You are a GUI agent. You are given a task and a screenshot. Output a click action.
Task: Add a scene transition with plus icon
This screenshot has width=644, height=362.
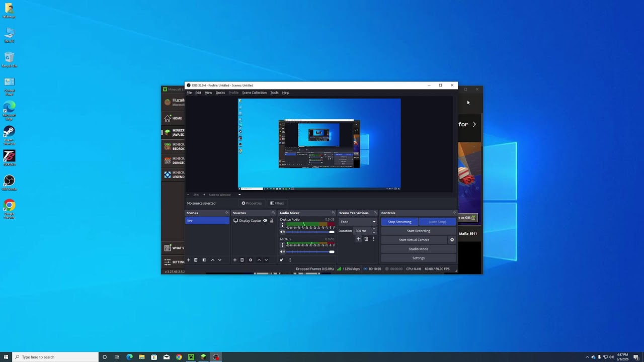tap(359, 239)
